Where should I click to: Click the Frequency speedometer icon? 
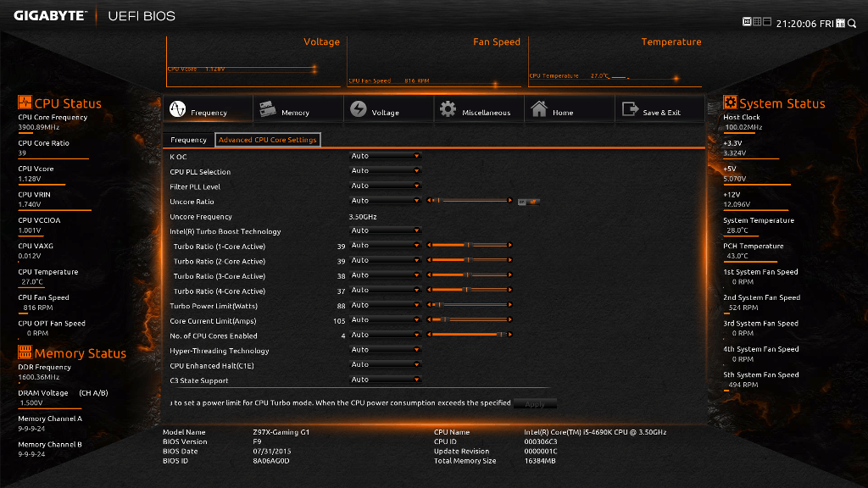click(x=178, y=109)
